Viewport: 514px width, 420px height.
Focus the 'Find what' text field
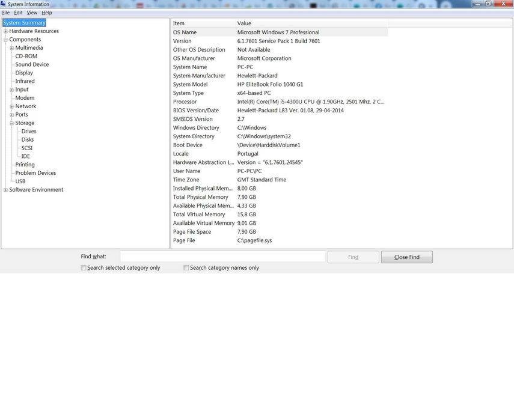(223, 257)
